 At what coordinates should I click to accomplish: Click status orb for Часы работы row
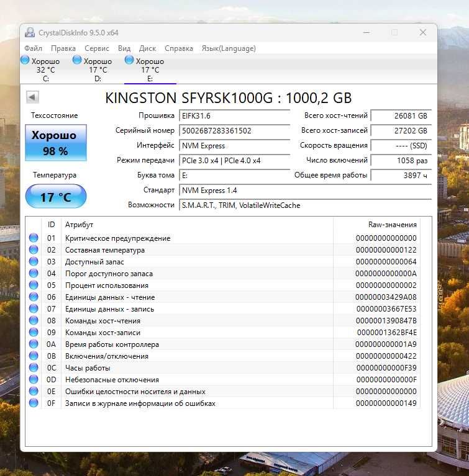[34, 367]
